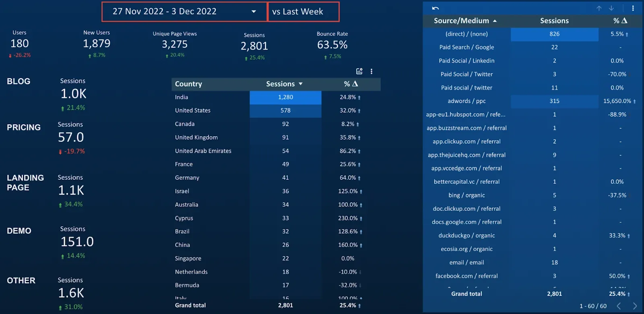644x314 pixels.
Task: Sort Country table by Sessions column
Action: [x=284, y=84]
